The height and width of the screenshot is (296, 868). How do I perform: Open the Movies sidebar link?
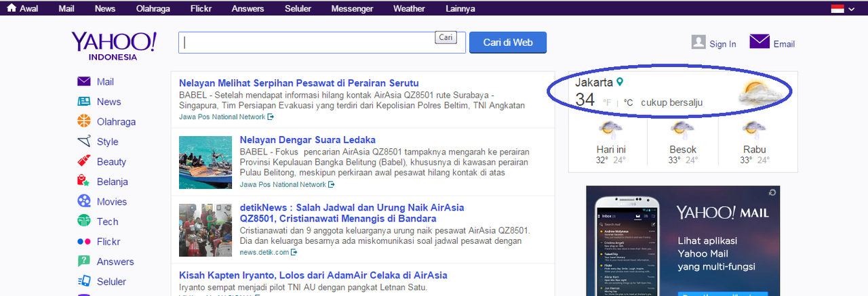click(112, 201)
